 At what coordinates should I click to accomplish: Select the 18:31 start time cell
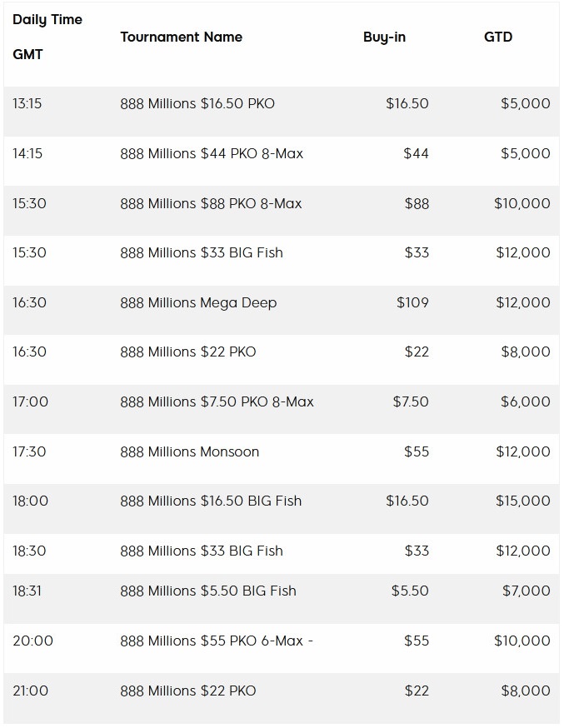[27, 591]
